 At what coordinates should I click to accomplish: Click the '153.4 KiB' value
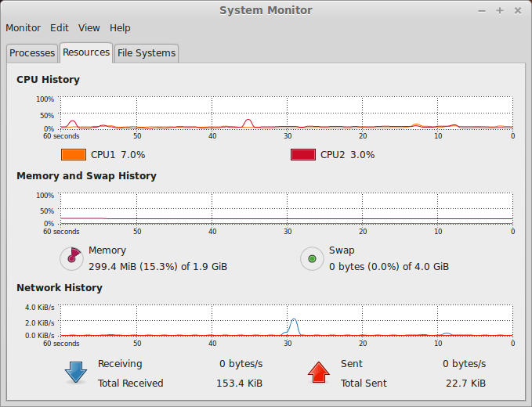(x=239, y=384)
